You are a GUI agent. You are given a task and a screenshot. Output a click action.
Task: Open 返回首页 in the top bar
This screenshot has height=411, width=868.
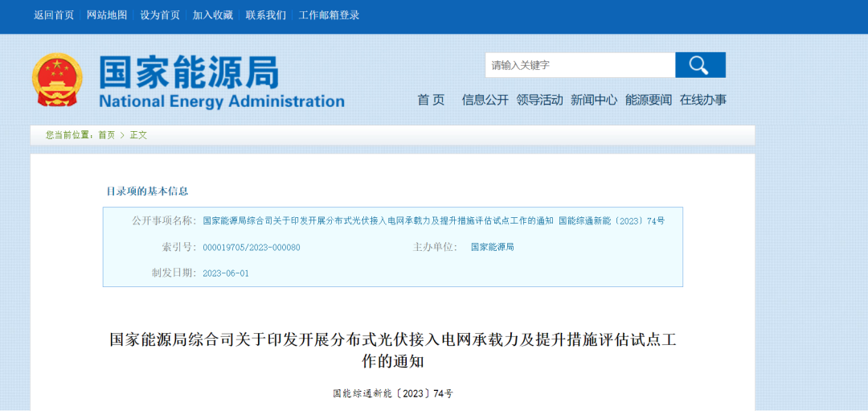(x=54, y=15)
